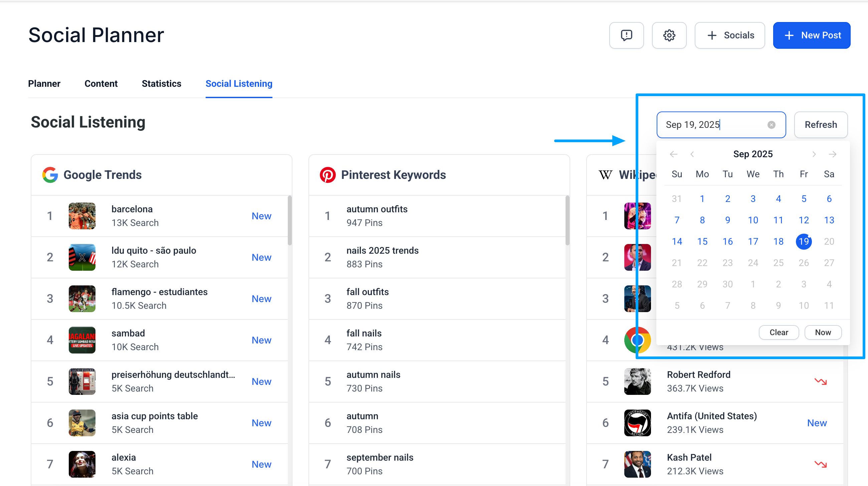The height and width of the screenshot is (486, 868).
Task: Advance to next month chevron in calendar
Action: pos(814,154)
